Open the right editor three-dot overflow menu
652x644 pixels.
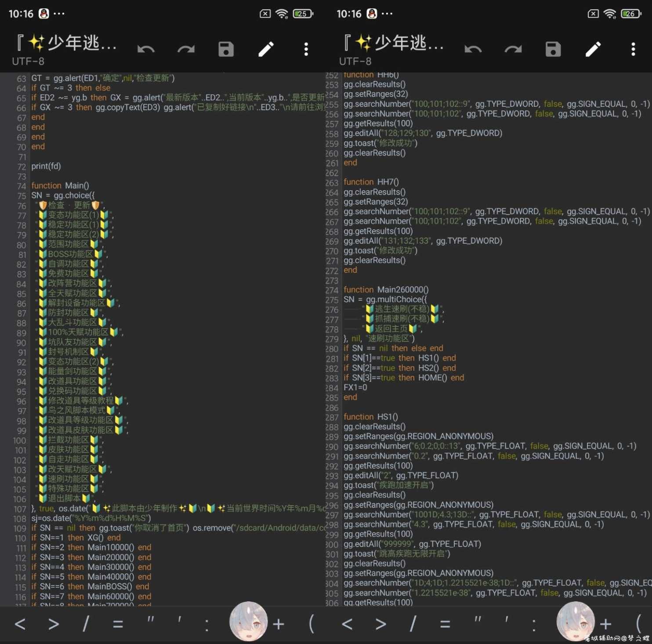[633, 49]
